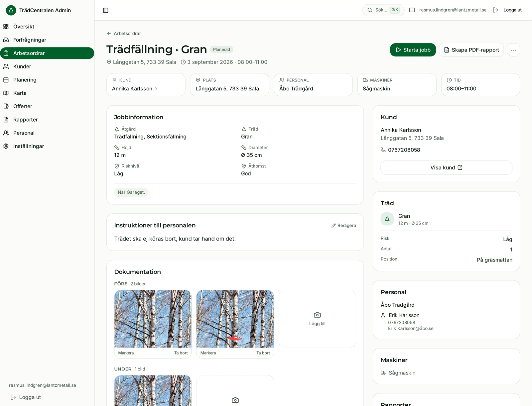Click Visa kund external link button
Viewport: 532px width, 406px height.
pos(446,168)
